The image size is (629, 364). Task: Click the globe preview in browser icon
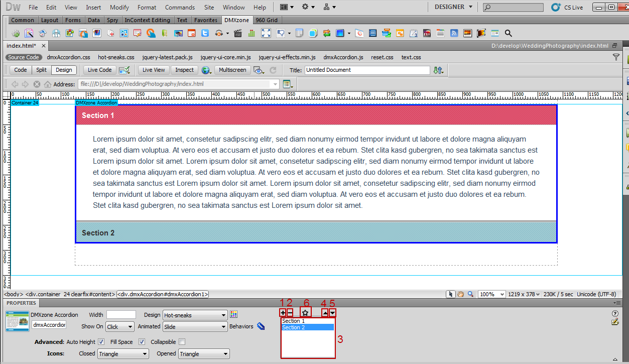click(x=206, y=70)
